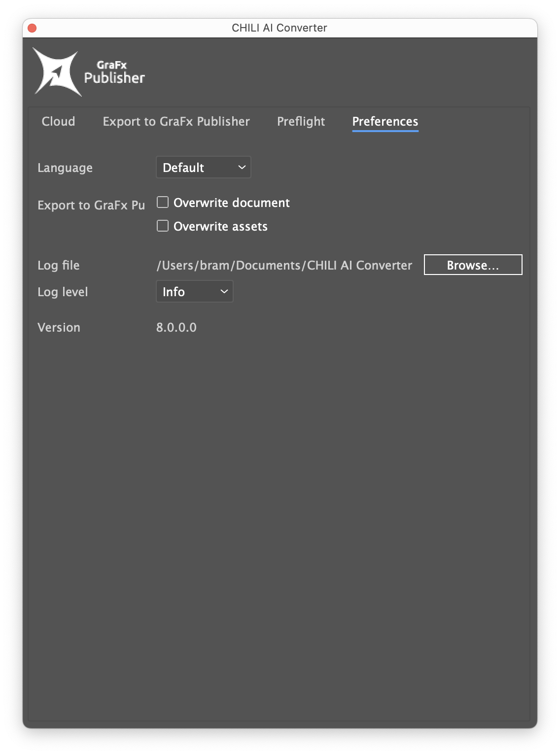Click the GraFx Publisher star logo
This screenshot has width=560, height=755.
pyautogui.click(x=57, y=72)
